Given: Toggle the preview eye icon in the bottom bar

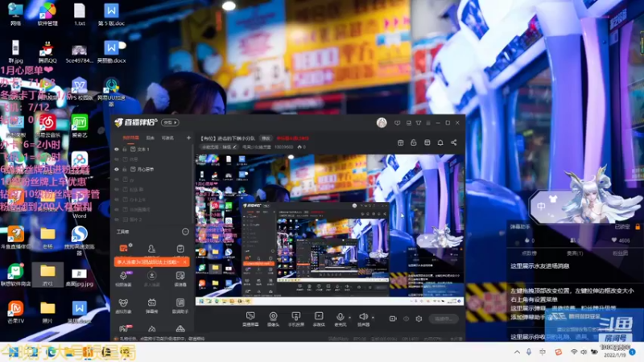Looking at the screenshot, I should pyautogui.click(x=406, y=319).
